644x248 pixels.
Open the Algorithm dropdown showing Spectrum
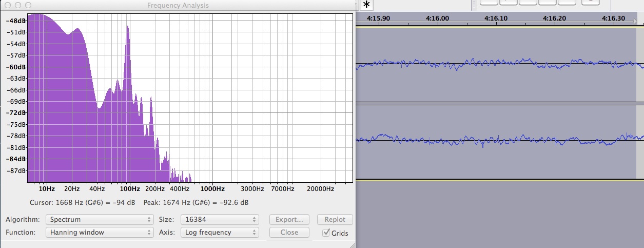pos(100,219)
